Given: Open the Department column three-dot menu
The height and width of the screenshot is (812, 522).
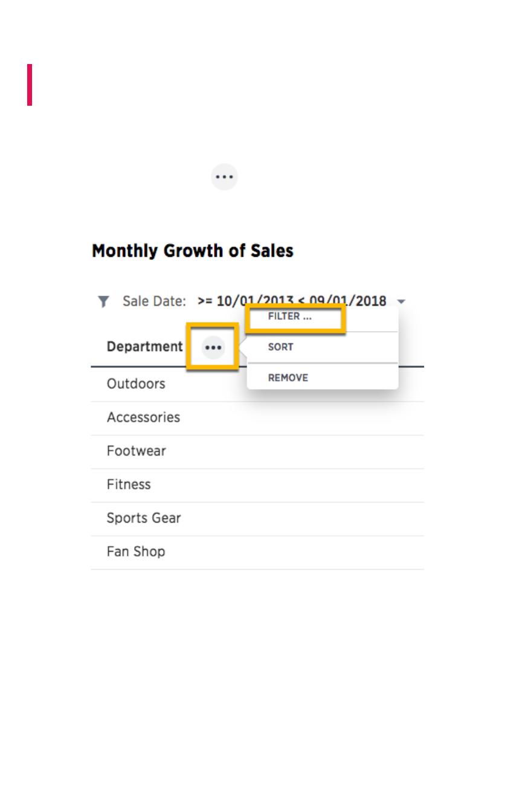Looking at the screenshot, I should 213,347.
